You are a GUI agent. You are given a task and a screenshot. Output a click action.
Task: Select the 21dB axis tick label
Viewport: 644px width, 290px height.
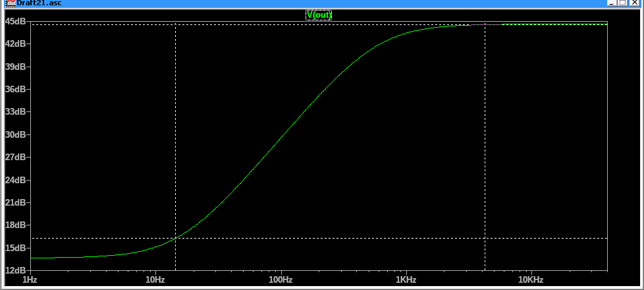[15, 202]
